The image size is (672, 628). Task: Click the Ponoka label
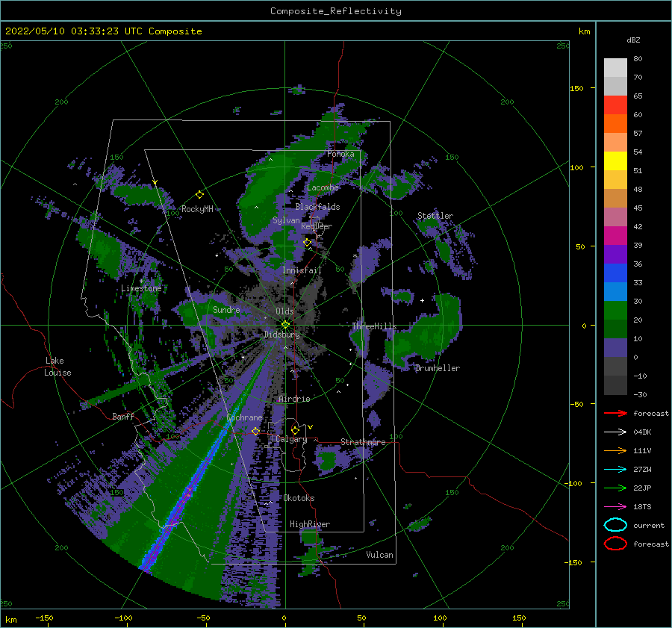[340, 154]
